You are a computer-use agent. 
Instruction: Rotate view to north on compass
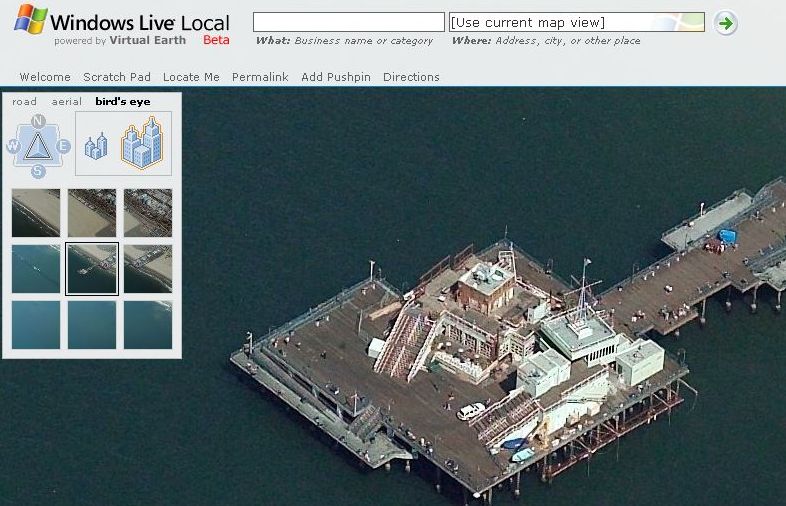pyautogui.click(x=38, y=121)
